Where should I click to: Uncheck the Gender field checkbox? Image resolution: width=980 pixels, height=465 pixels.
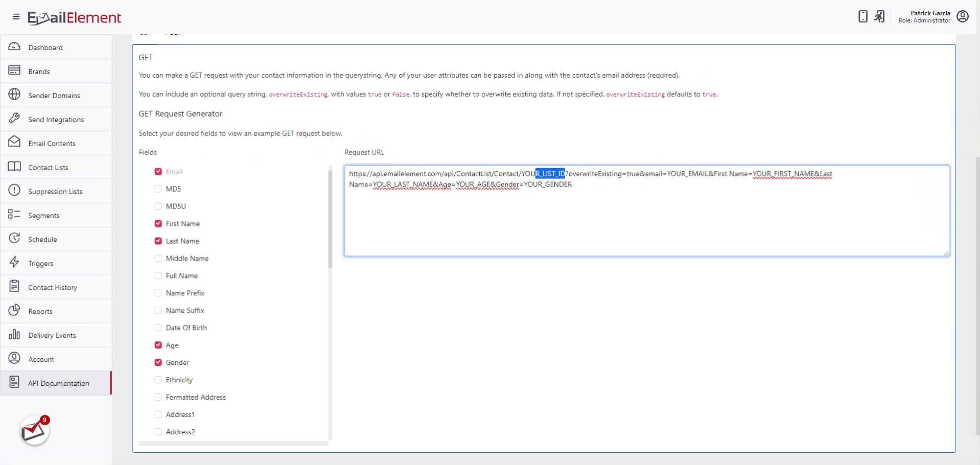tap(158, 363)
